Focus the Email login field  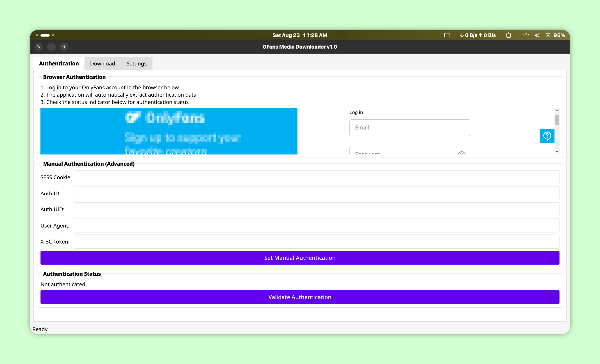click(410, 128)
